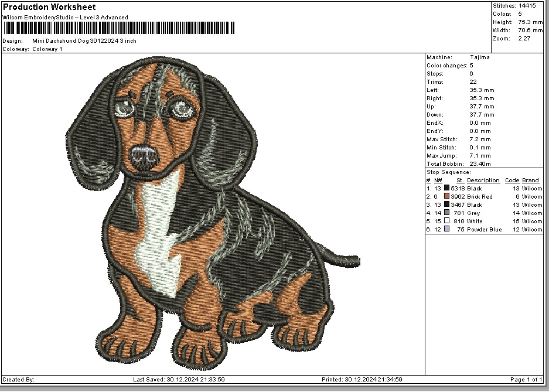Click the 'Powder Blue' description text

(484, 230)
